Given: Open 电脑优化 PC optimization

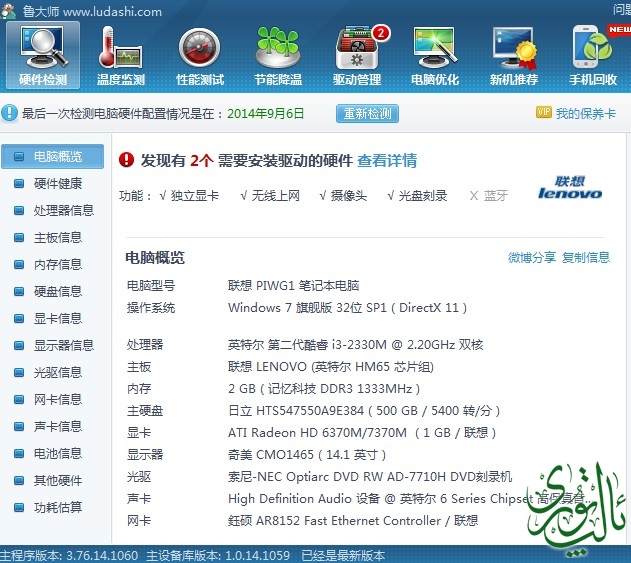Looking at the screenshot, I should [x=435, y=56].
